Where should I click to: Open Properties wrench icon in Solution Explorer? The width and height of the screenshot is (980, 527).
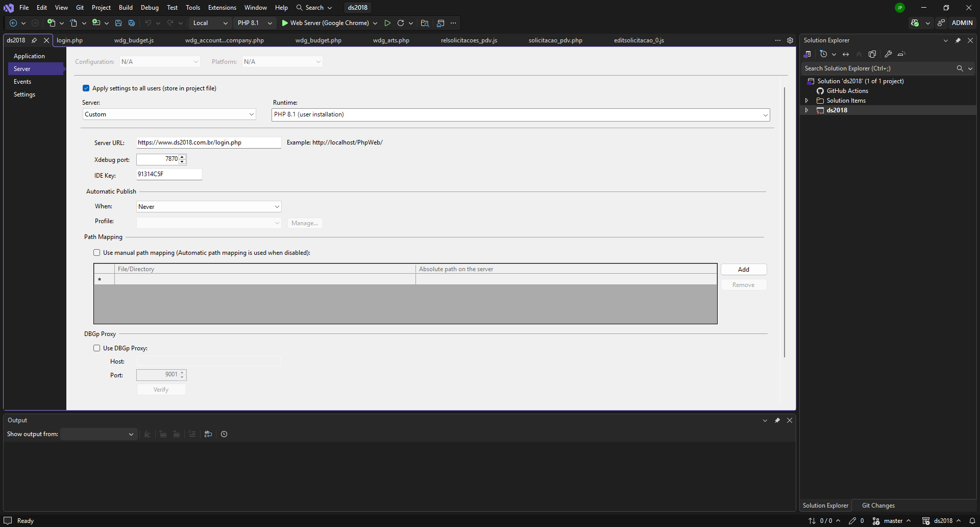pyautogui.click(x=888, y=54)
